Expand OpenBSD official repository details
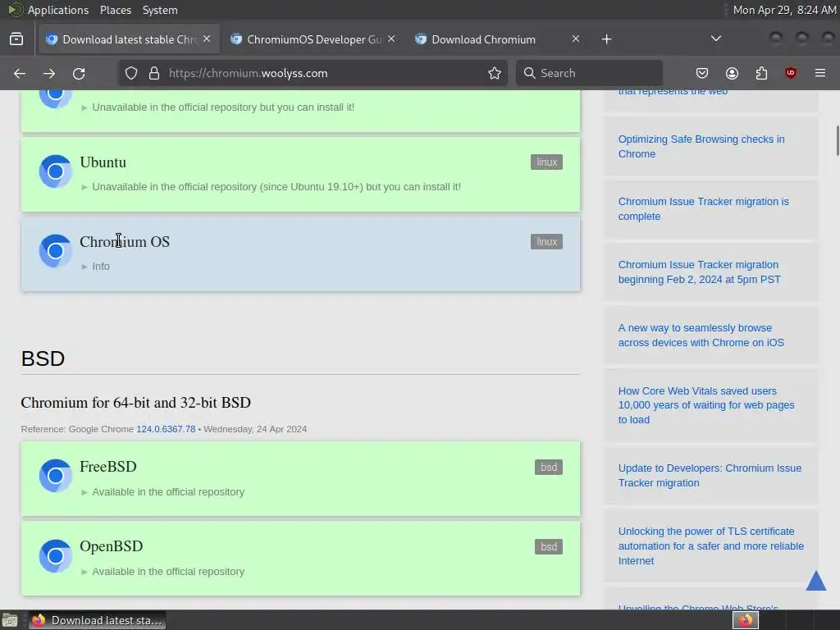The height and width of the screenshot is (630, 840). coord(163,572)
